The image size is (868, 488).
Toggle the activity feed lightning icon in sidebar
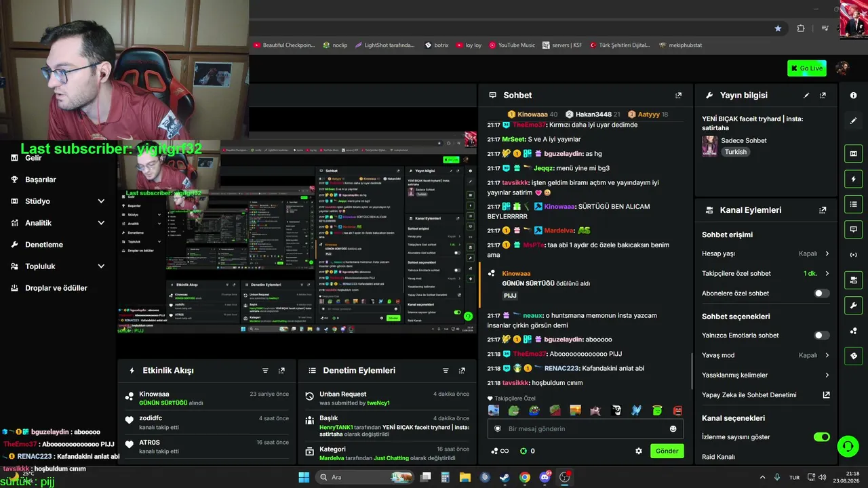click(854, 179)
